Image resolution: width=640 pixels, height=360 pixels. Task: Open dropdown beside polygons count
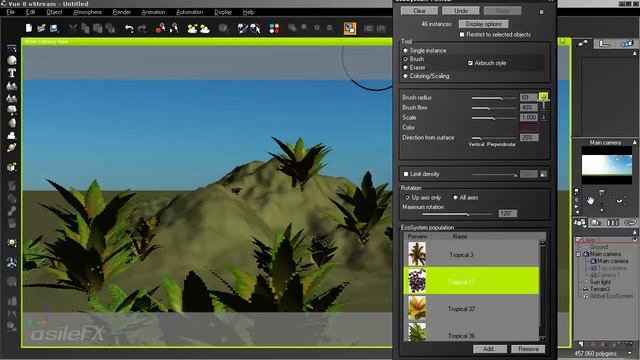pos(630,353)
